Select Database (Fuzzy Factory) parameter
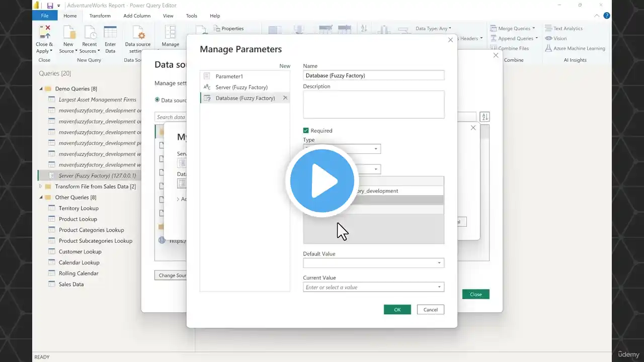 (245, 98)
